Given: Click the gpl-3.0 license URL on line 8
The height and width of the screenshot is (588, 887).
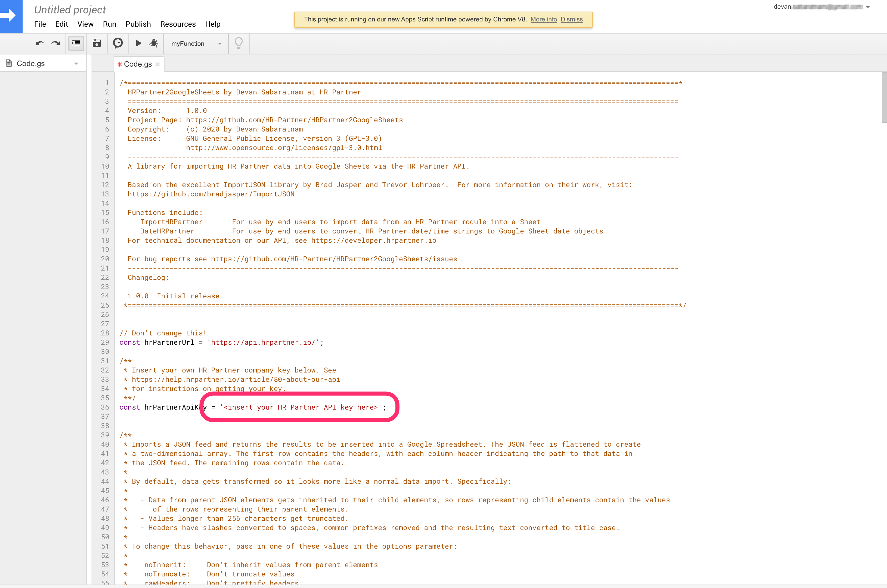Looking at the screenshot, I should (284, 148).
